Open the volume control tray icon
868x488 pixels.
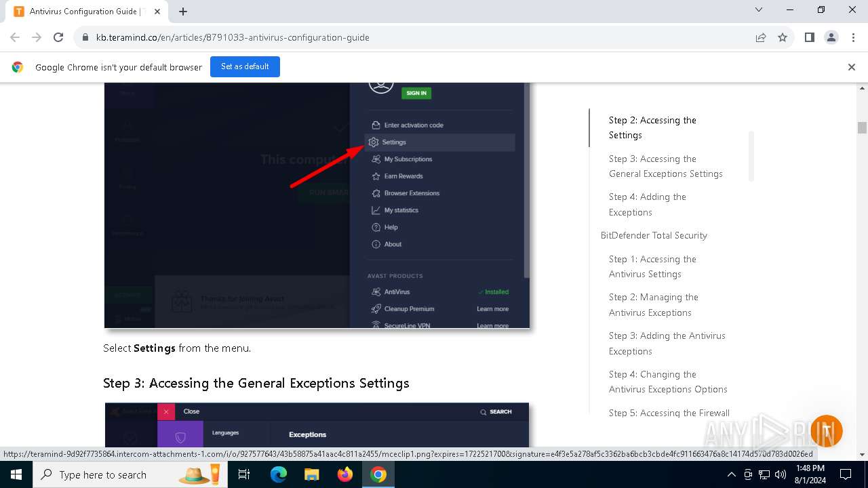coord(781,474)
